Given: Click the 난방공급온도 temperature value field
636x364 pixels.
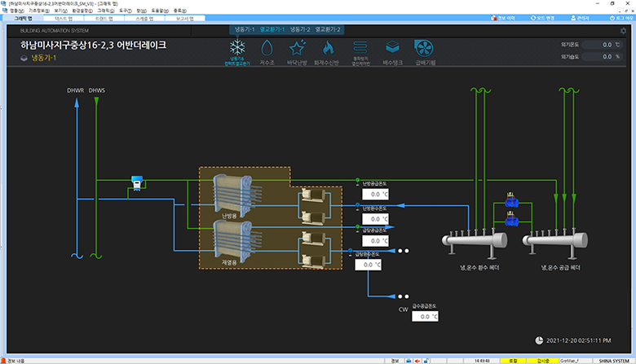Looking at the screenshot, I should pos(375,195).
